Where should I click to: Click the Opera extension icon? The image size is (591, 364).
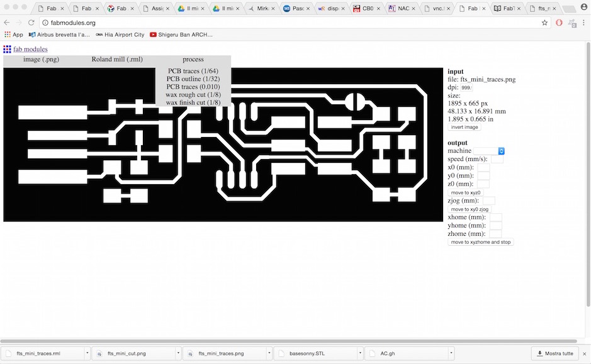click(559, 23)
